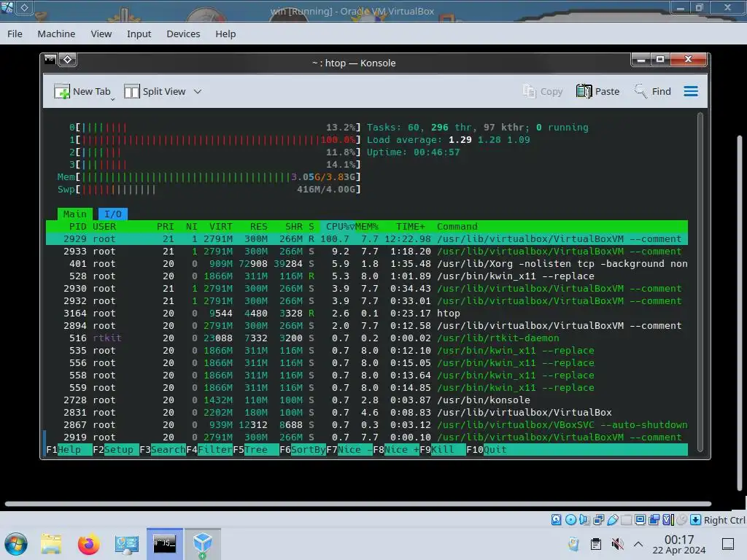
Task: Select the htop process row PID 3164
Action: tap(367, 314)
